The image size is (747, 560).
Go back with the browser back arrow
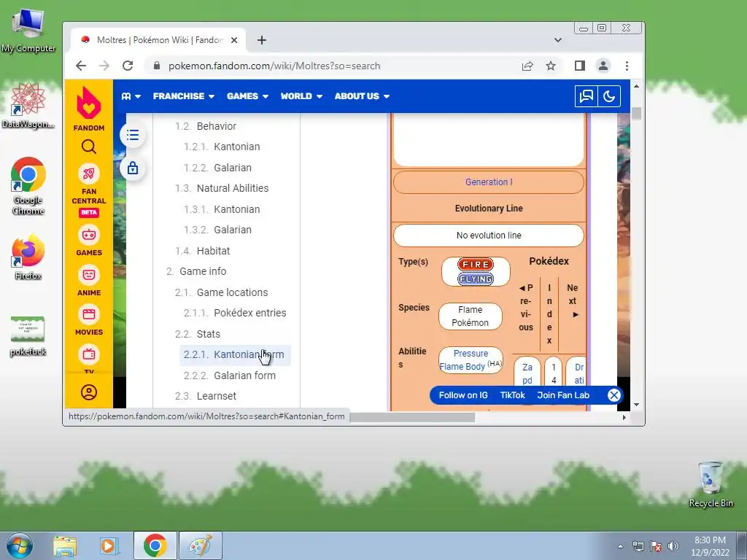[x=81, y=66]
